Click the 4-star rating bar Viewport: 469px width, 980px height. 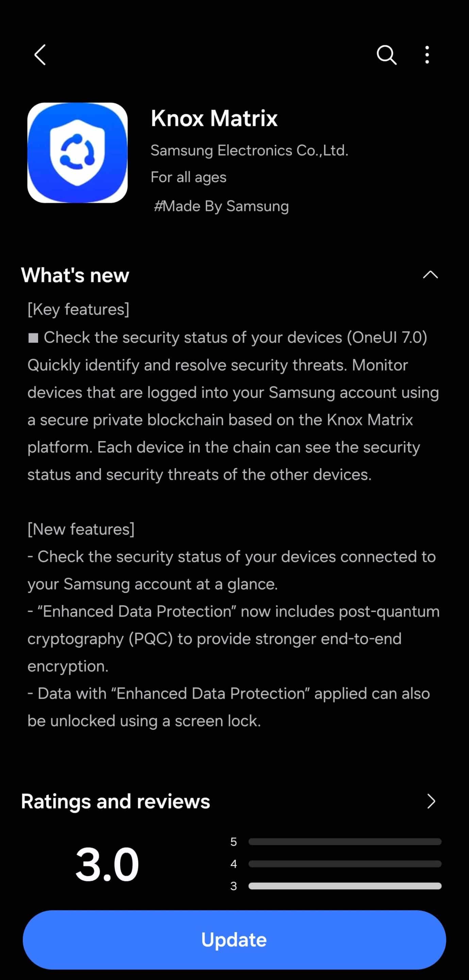(345, 864)
